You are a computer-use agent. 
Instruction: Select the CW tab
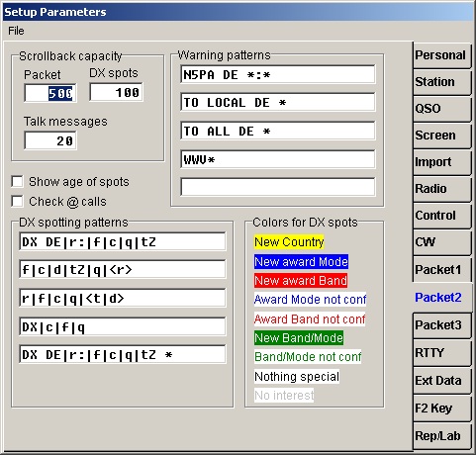[441, 242]
